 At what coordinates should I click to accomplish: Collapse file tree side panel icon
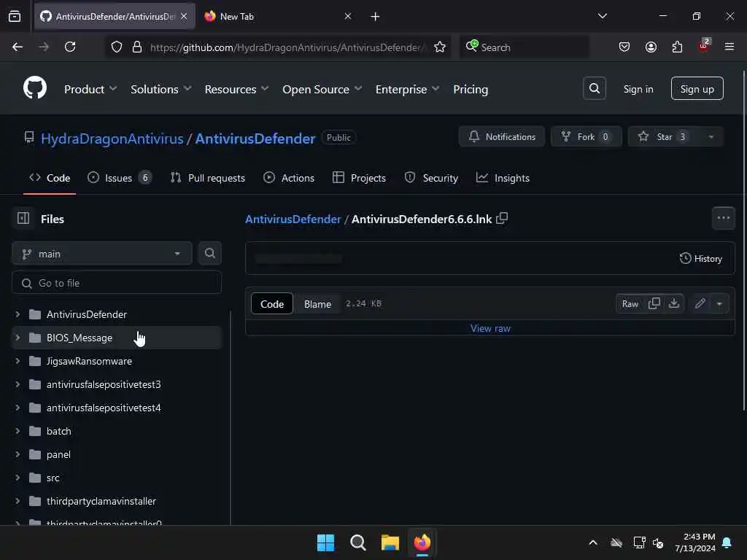pos(23,219)
